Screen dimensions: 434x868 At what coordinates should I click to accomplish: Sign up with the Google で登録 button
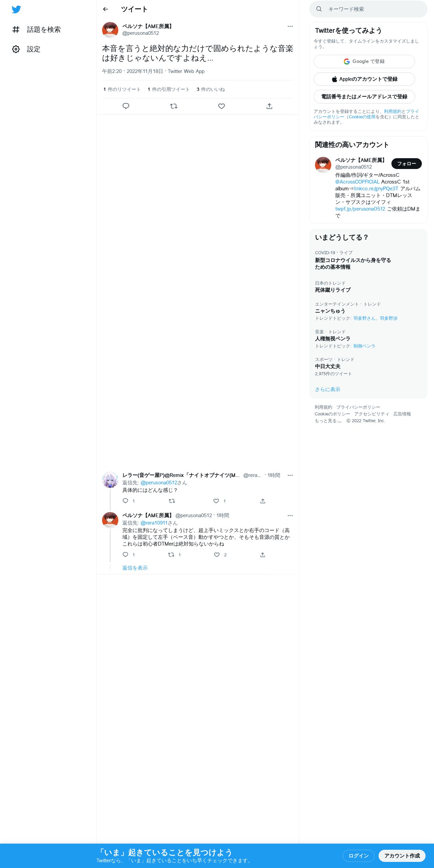pyautogui.click(x=364, y=62)
